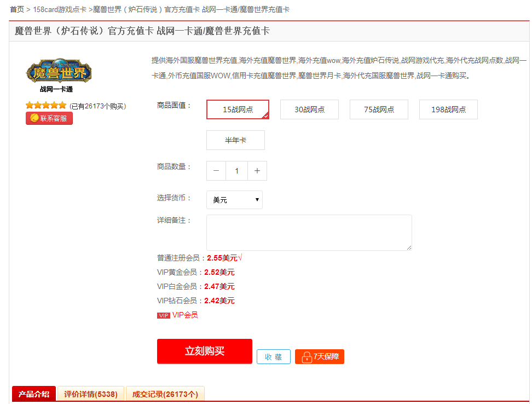Select the 15战网点 denomination option
The height and width of the screenshot is (404, 532).
coord(238,109)
